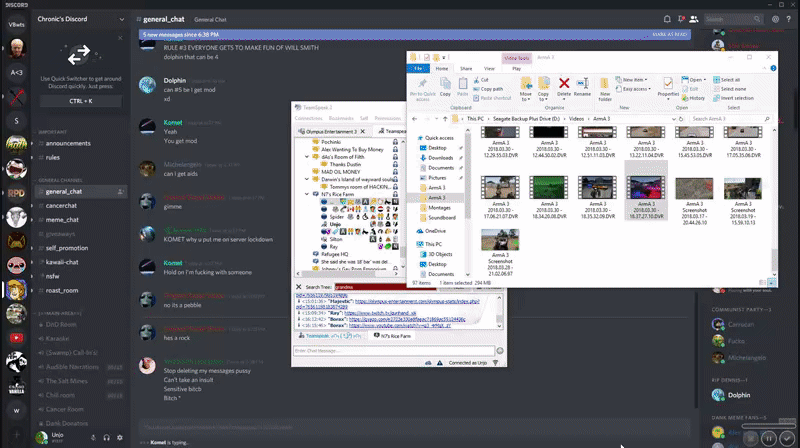
Task: Open Properties in File Explorer ribbon
Action: point(668,87)
